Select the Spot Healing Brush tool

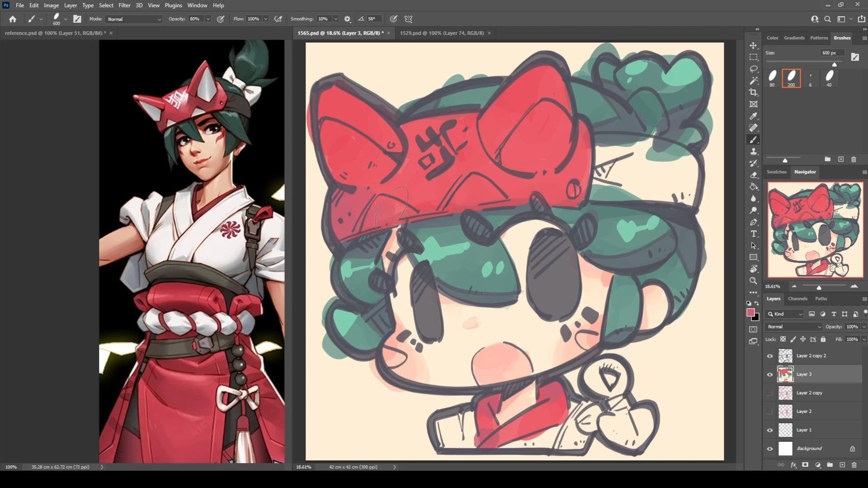pyautogui.click(x=753, y=128)
